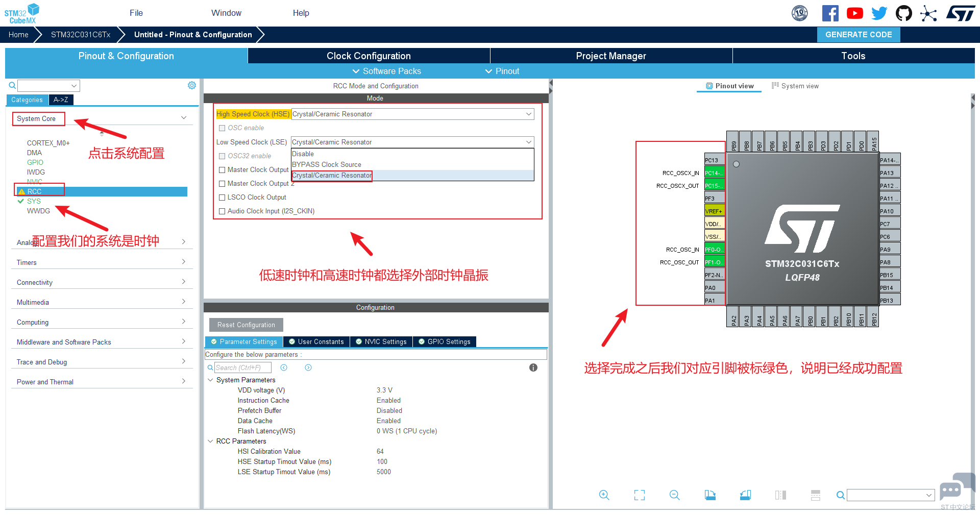Viewport: 980px width, 515px height.
Task: Enable the Master Clock Output 2 checkbox
Action: click(x=222, y=184)
